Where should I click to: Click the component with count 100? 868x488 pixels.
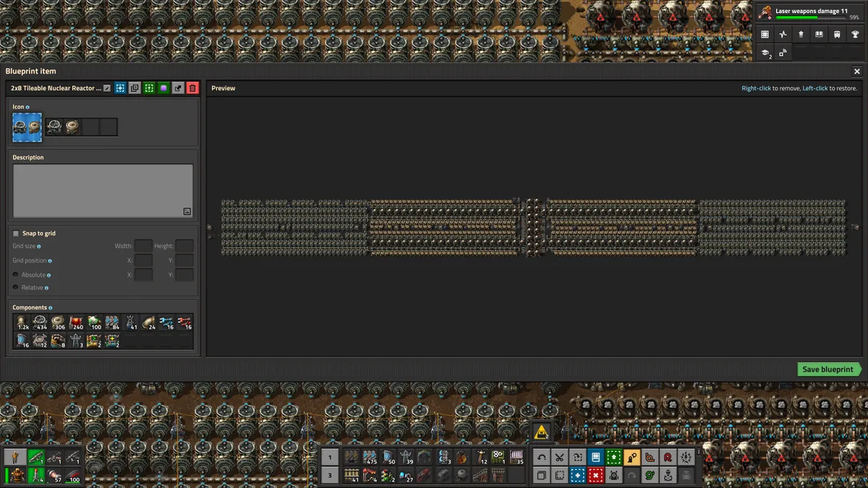tap(95, 322)
